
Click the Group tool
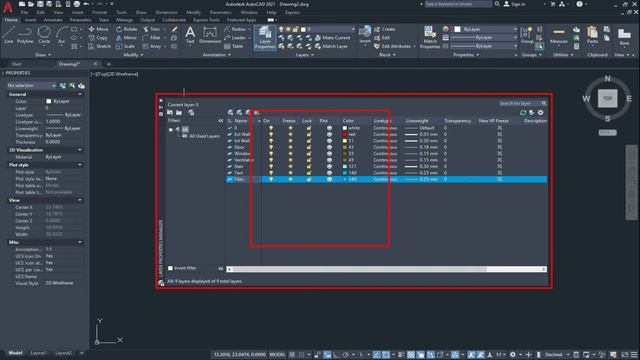[527, 34]
